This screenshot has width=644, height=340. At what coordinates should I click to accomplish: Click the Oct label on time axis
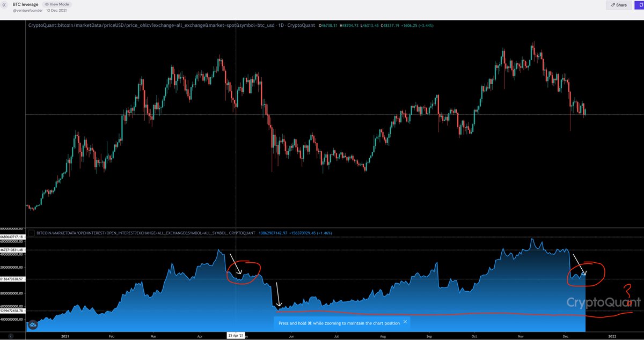474,336
